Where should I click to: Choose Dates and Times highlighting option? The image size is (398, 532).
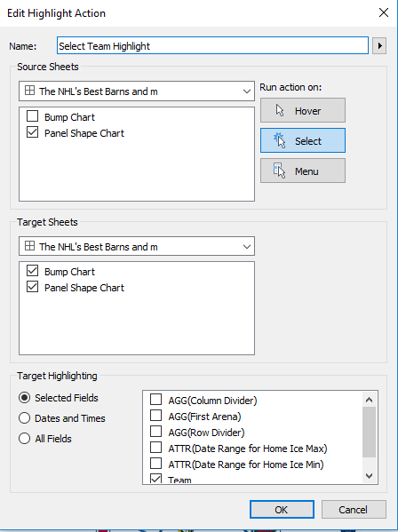tap(24, 418)
